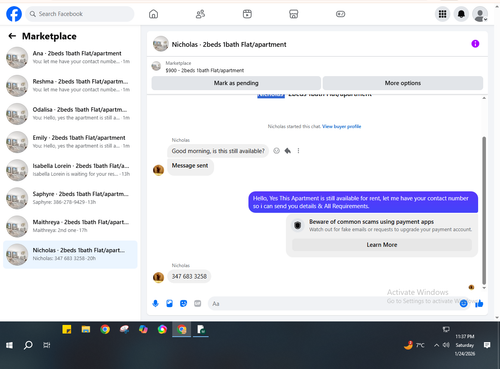Open the Windows action center notifications

coord(487,345)
